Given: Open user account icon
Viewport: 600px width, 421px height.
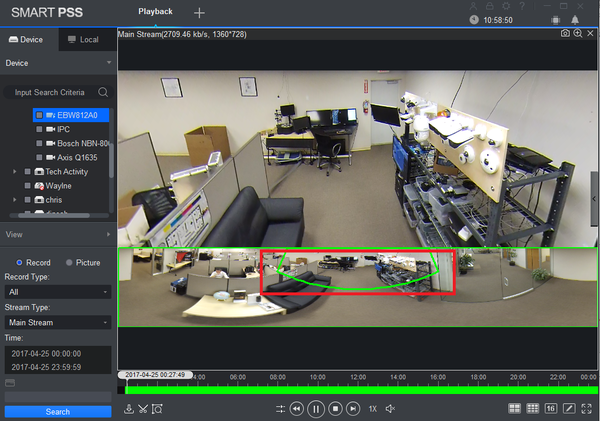Looking at the screenshot, I should [473, 6].
